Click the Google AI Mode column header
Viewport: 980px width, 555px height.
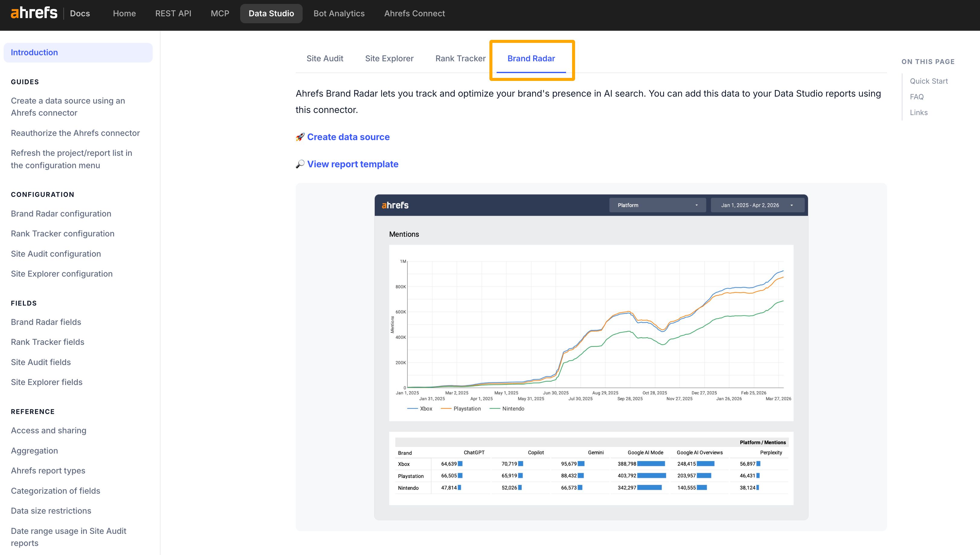coord(645,452)
